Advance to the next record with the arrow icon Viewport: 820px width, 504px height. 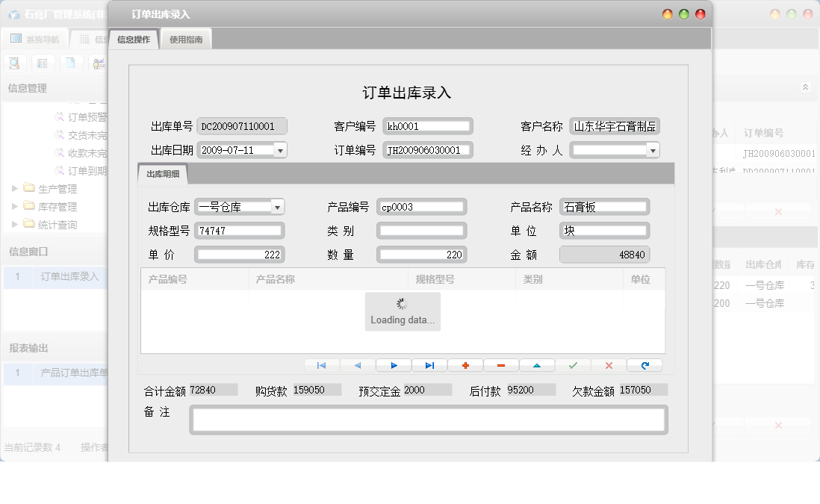tap(392, 365)
